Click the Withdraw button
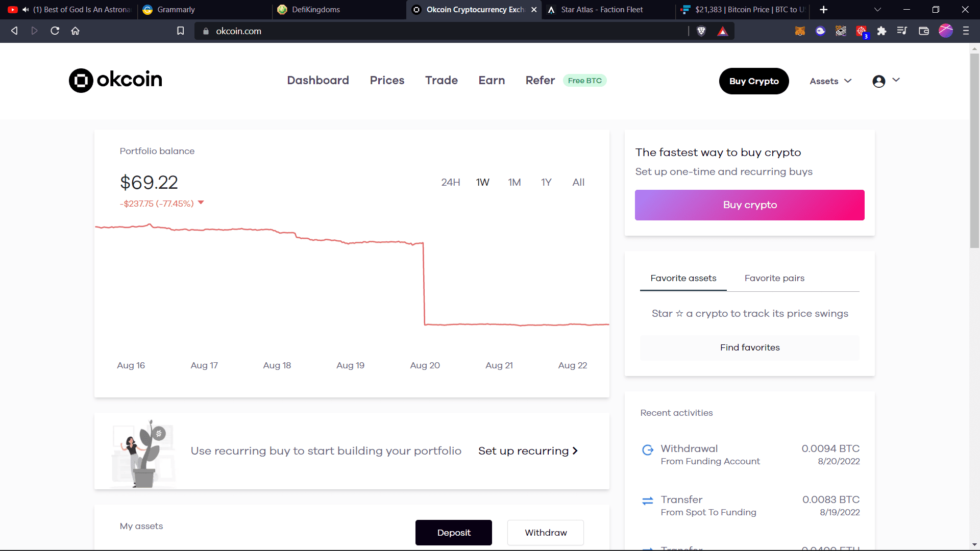The width and height of the screenshot is (980, 551). point(546,533)
